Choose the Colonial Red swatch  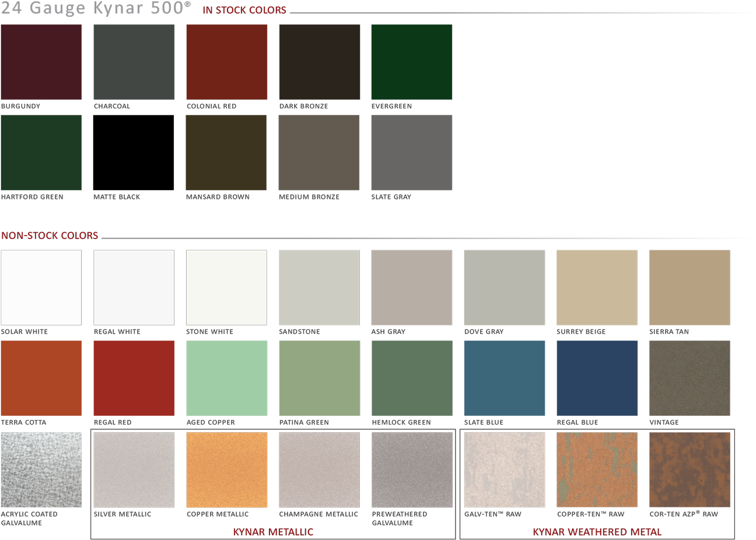coord(227,62)
